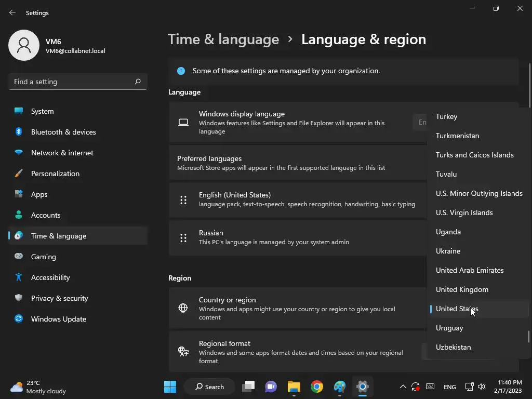532x399 pixels.
Task: Click the touch keyboard tray icon
Action: [x=430, y=387]
